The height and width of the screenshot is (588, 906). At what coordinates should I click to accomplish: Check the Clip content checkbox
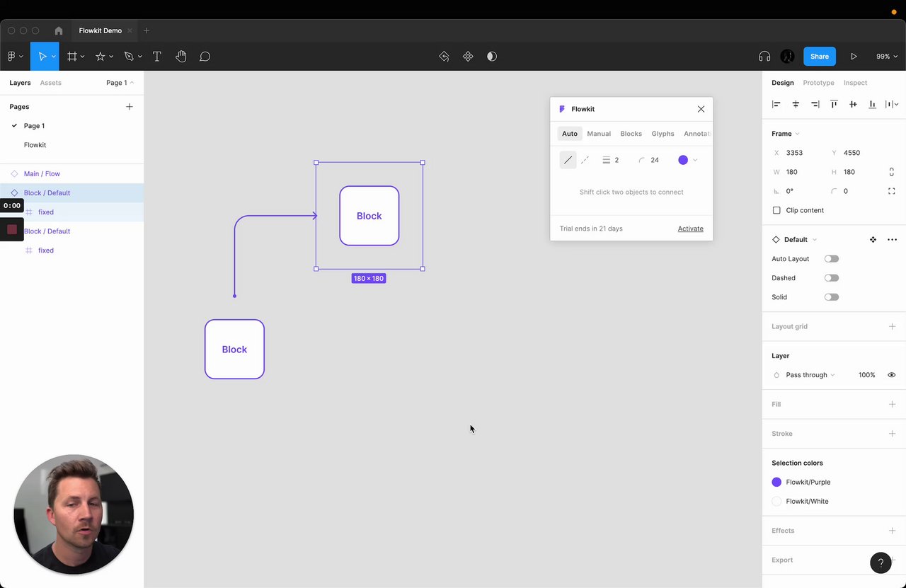776,210
